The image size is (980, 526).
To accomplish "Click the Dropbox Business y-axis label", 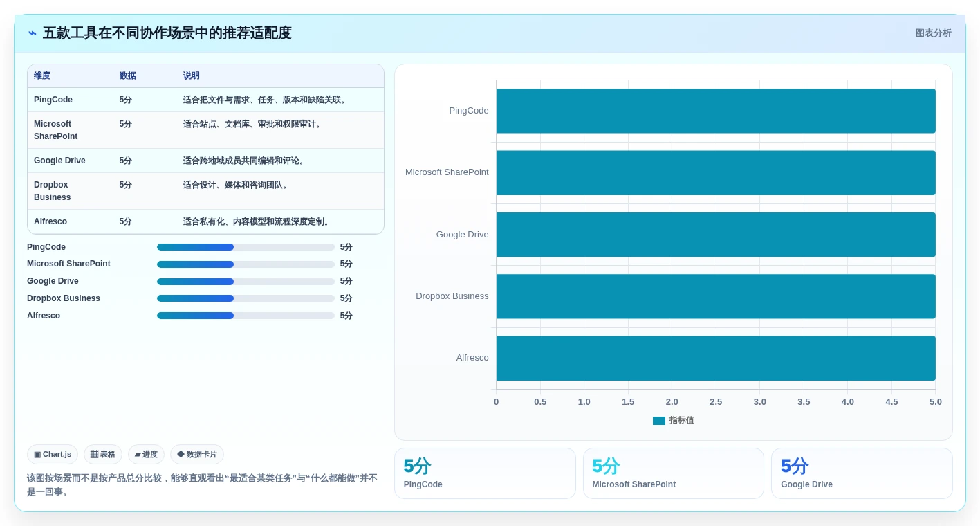I will point(452,296).
